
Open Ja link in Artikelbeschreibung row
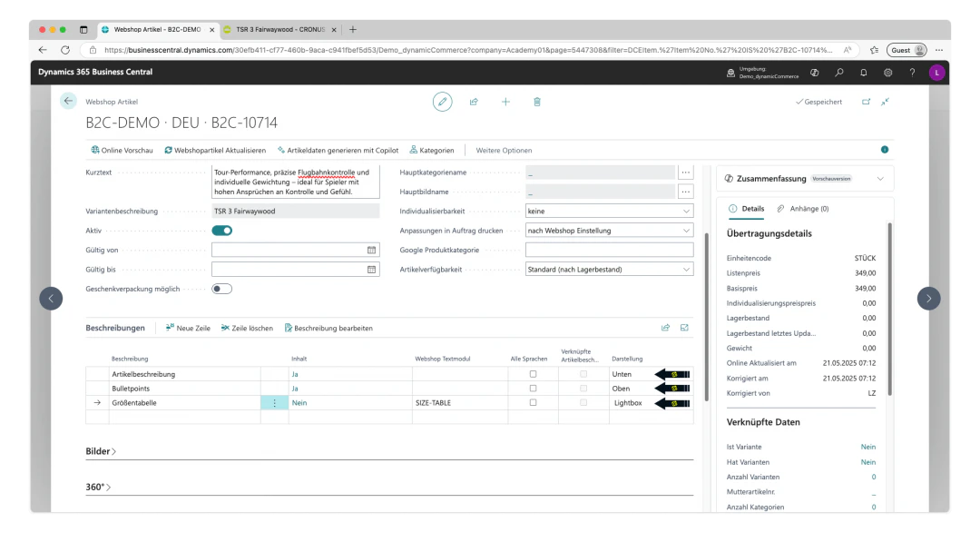[x=295, y=374]
